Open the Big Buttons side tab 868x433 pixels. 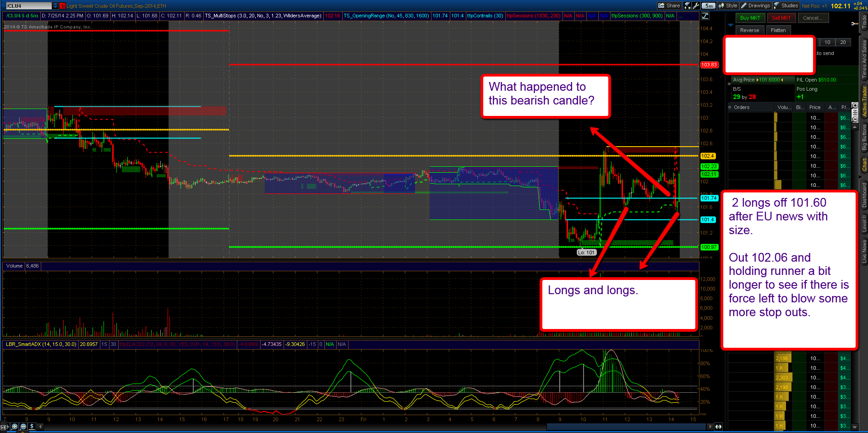point(864,137)
